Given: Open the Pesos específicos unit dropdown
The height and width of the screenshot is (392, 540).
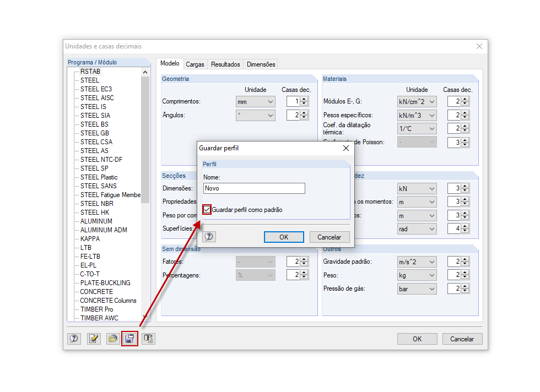Looking at the screenshot, I should (417, 115).
